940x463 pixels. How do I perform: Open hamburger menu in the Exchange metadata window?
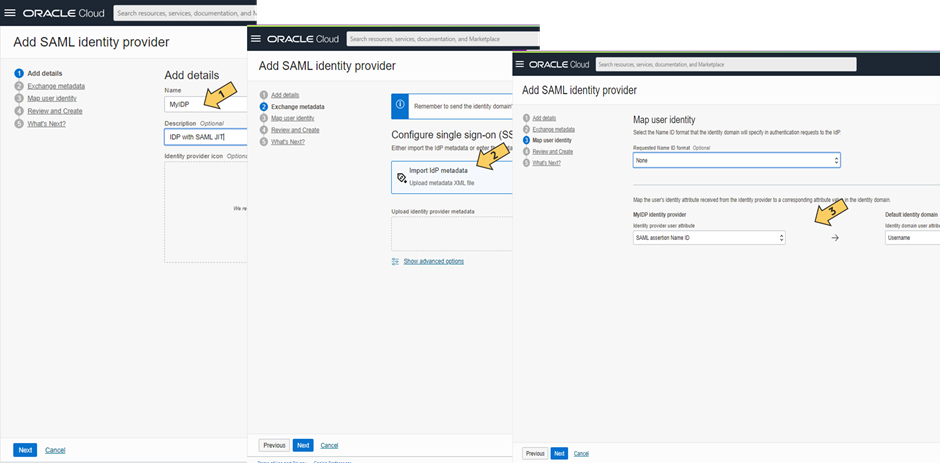pos(256,38)
